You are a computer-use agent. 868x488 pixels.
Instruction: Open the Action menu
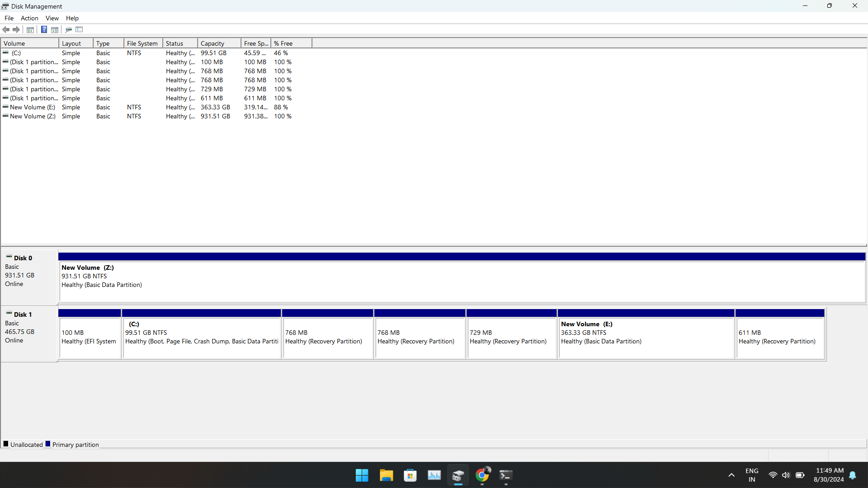29,18
